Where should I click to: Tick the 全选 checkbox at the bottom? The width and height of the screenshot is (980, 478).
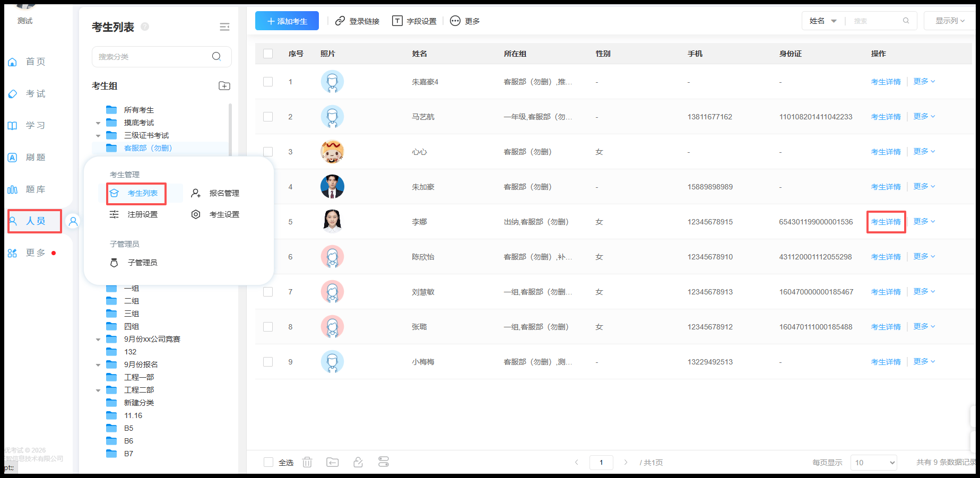coord(268,462)
